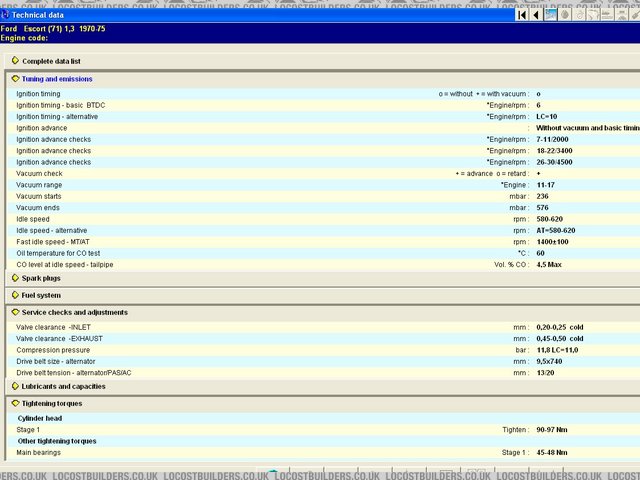Click the Technical data title bar app icon
640x480 pixels.
coord(6,15)
